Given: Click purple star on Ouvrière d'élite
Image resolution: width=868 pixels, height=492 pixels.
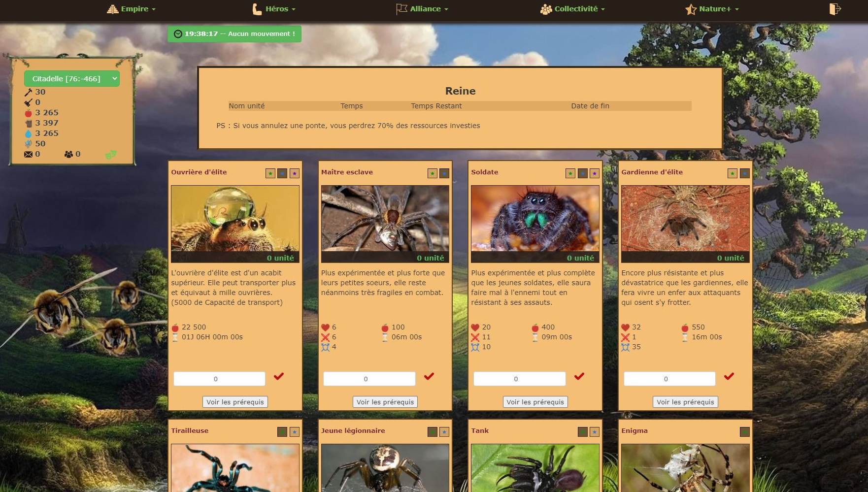Looking at the screenshot, I should tap(295, 173).
